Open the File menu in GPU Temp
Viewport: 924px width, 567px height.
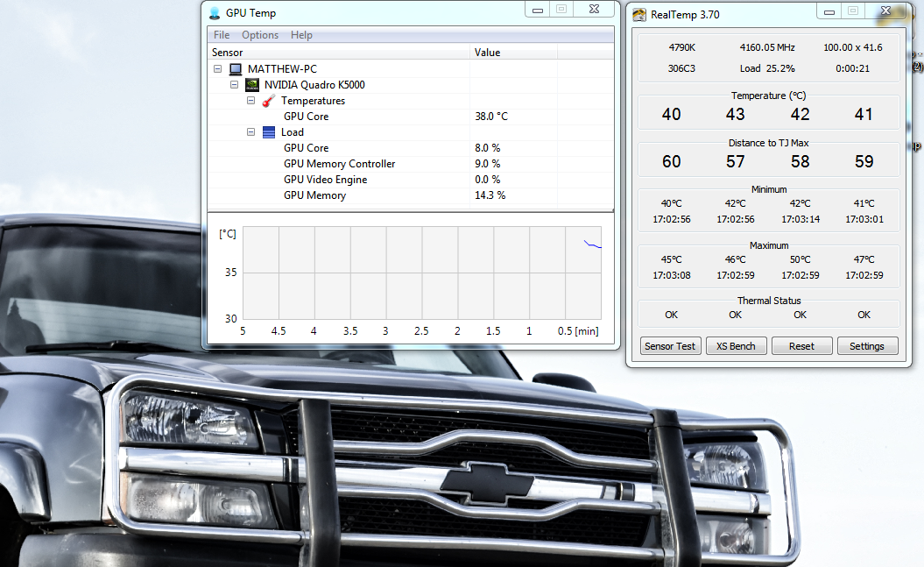point(222,35)
